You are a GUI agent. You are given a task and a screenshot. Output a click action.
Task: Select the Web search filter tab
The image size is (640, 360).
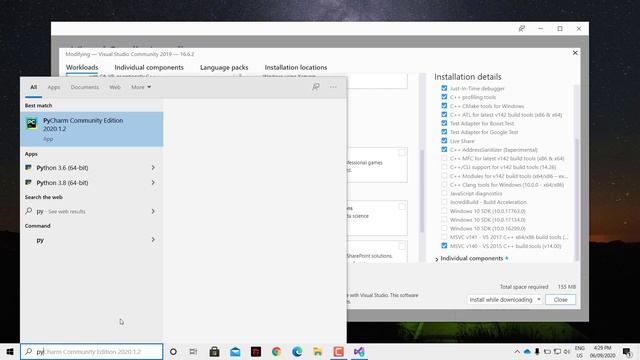tap(115, 87)
